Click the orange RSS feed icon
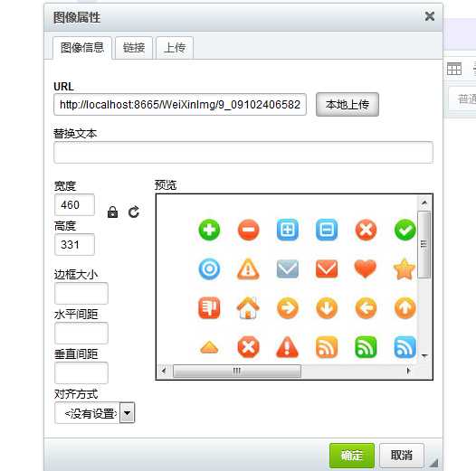Screen dimensions: 476x471 click(x=327, y=347)
